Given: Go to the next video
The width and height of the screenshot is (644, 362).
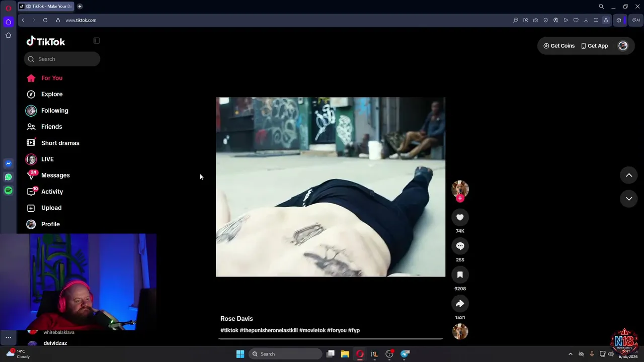Looking at the screenshot, I should (629, 199).
